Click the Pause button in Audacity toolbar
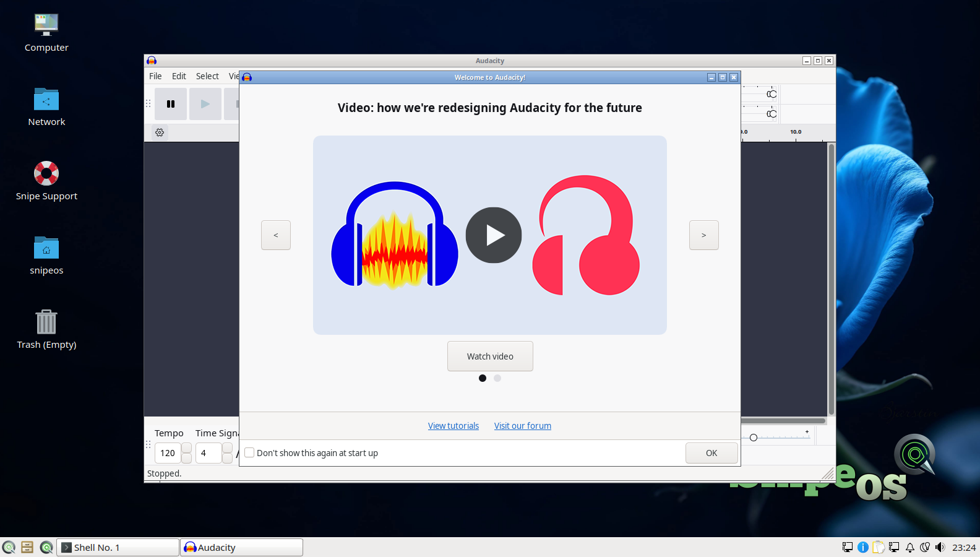The image size is (980, 557). coord(171,104)
